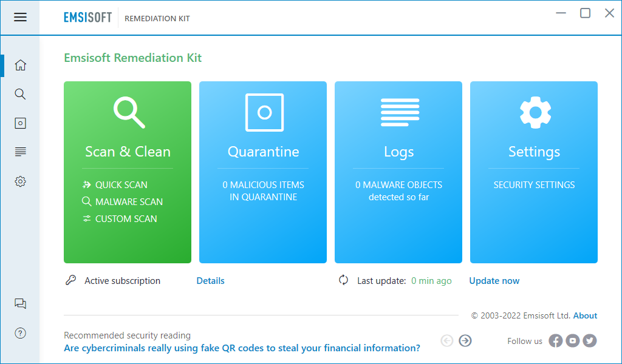Open the fake QR codes article
The height and width of the screenshot is (364, 622).
click(x=242, y=348)
